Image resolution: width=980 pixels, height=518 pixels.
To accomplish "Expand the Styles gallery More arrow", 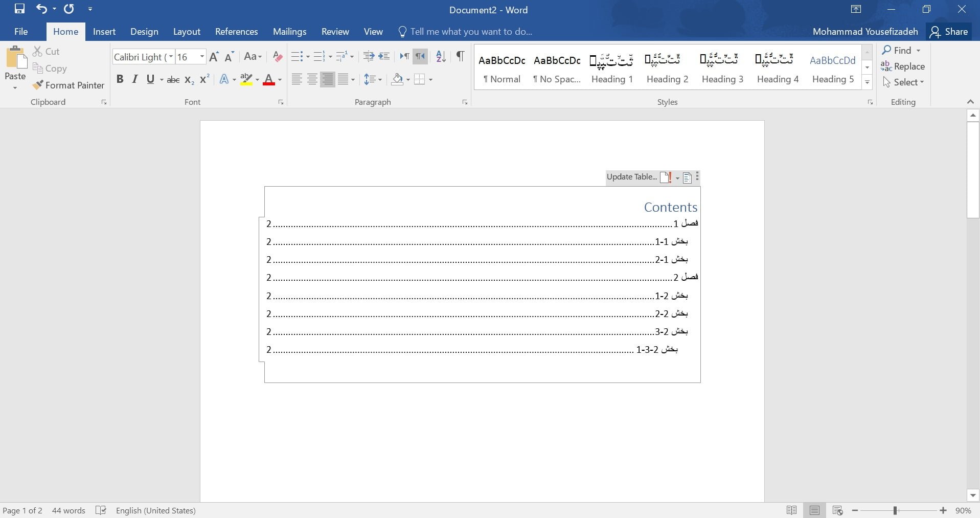I will [867, 82].
